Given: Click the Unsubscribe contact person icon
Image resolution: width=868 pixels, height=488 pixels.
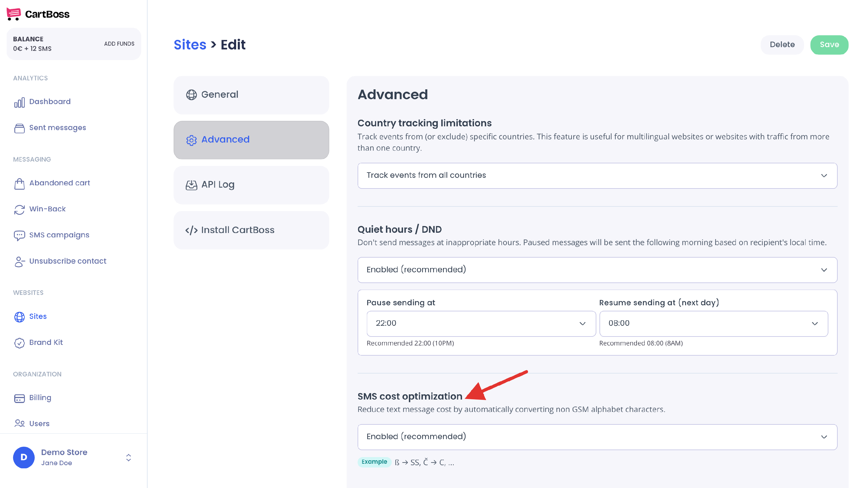Looking at the screenshot, I should tap(20, 262).
